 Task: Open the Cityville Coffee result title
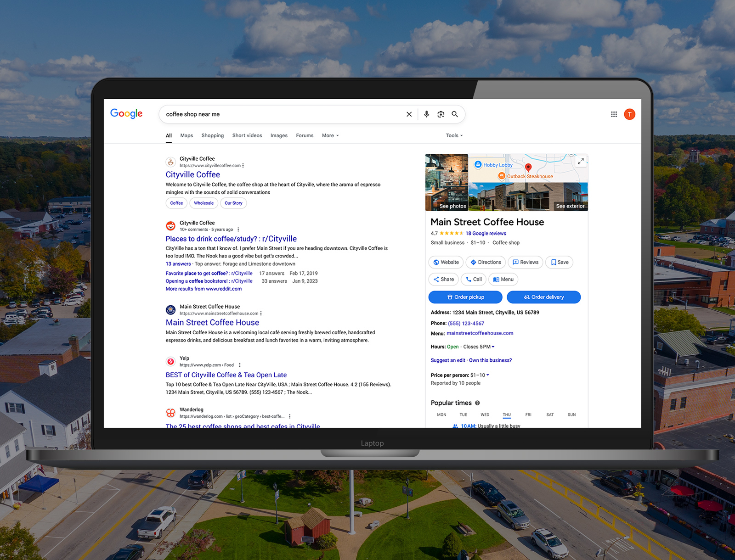click(x=193, y=175)
